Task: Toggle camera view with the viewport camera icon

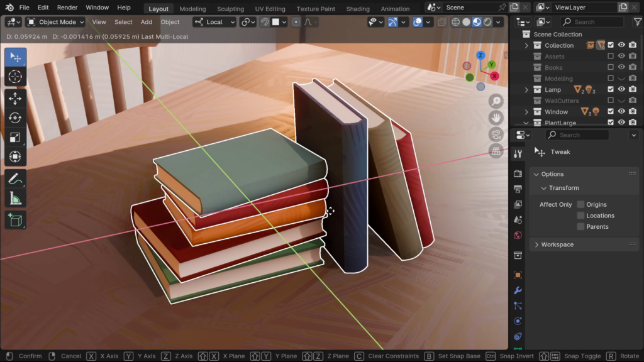Action: coord(496,134)
